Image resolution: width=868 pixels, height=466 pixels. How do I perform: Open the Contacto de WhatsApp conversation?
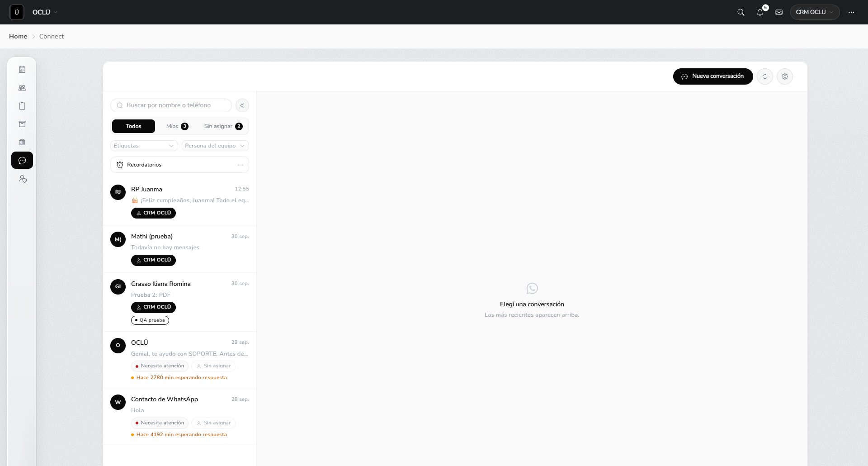(179, 417)
